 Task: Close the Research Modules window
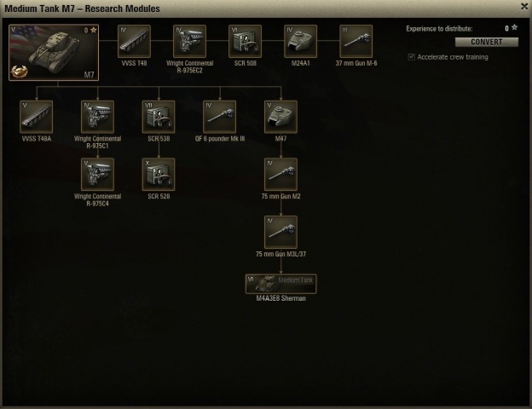524,7
